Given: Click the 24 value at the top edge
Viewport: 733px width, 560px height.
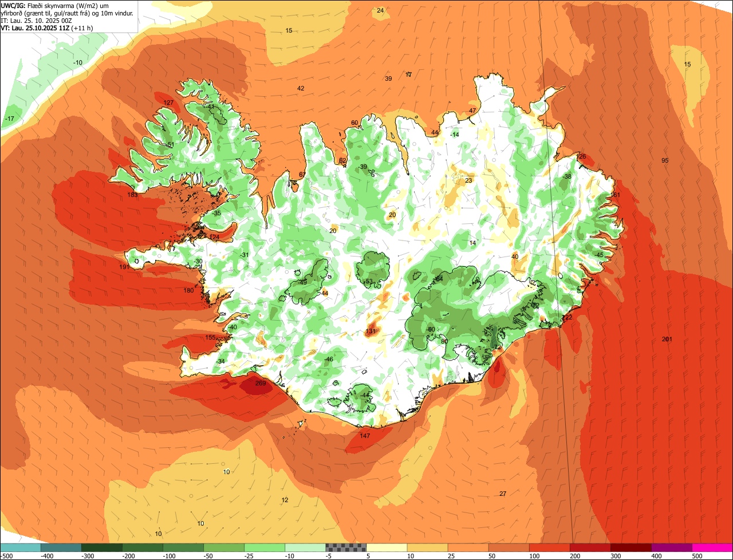Looking at the screenshot, I should click(x=380, y=10).
